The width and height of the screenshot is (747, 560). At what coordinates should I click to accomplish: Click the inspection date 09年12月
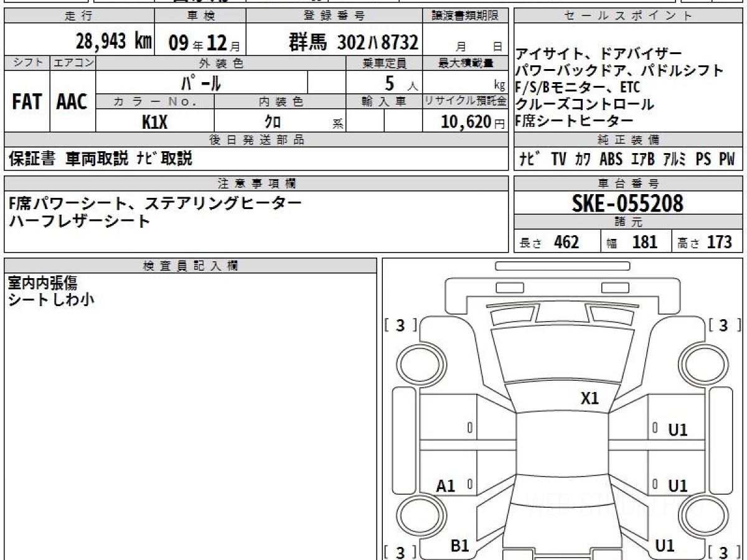click(x=204, y=43)
